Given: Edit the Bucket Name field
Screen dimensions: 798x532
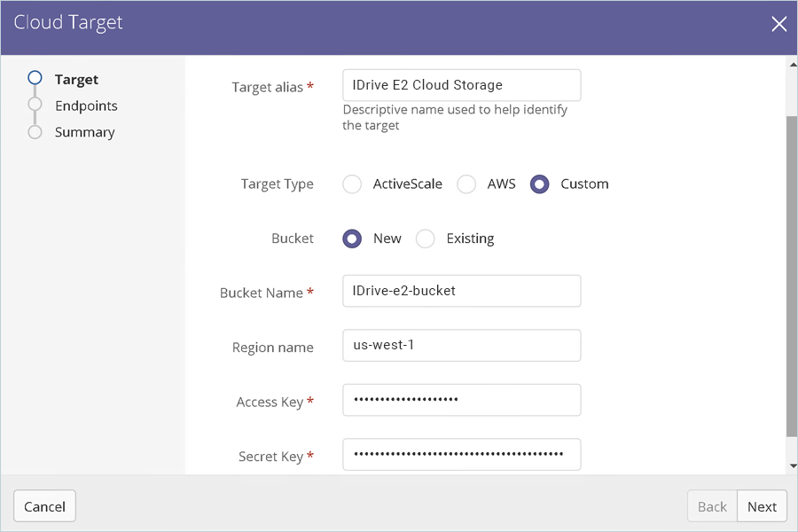Looking at the screenshot, I should click(x=462, y=291).
